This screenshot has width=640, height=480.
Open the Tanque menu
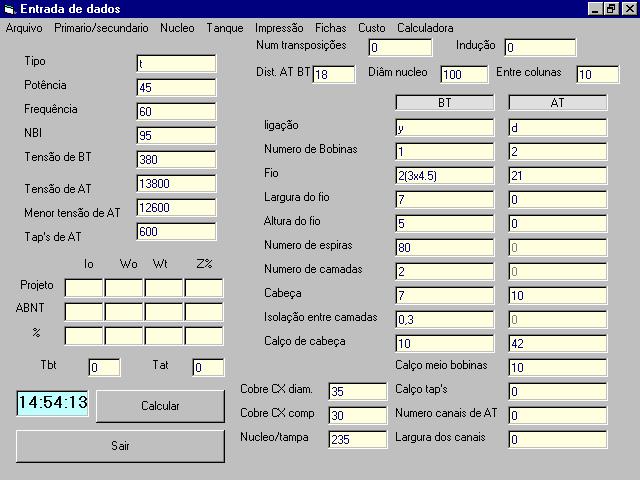(x=225, y=28)
